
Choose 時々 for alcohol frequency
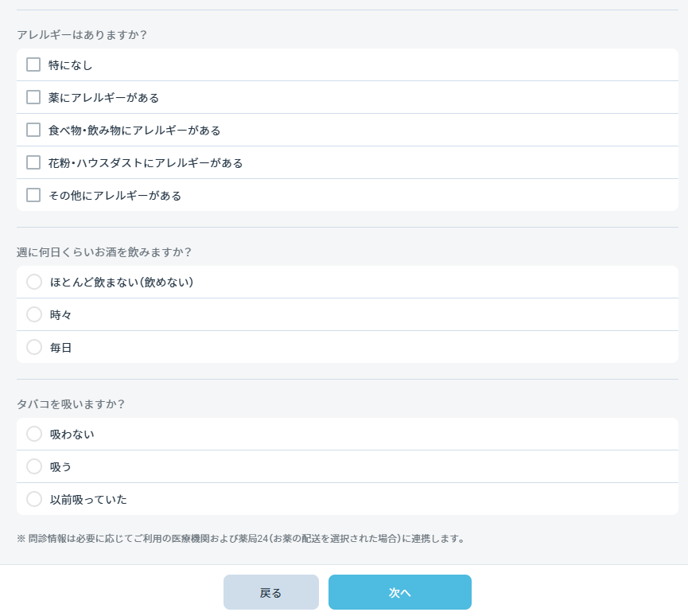(34, 314)
